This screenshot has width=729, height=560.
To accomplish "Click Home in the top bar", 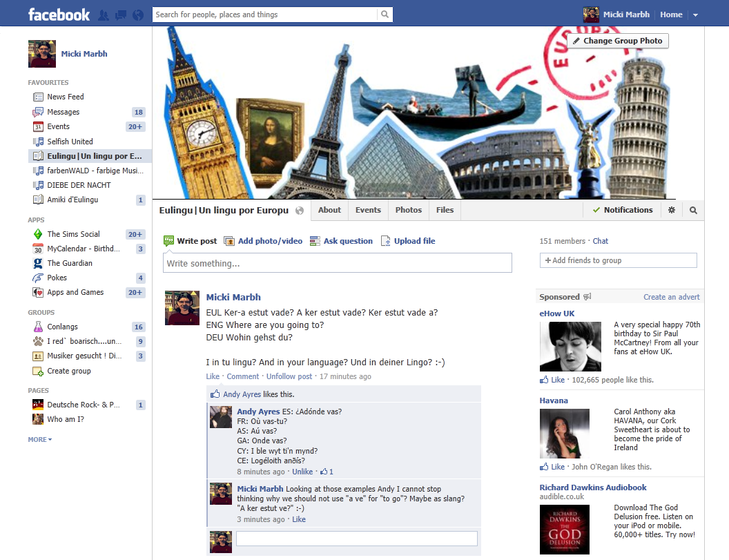I will pyautogui.click(x=671, y=15).
